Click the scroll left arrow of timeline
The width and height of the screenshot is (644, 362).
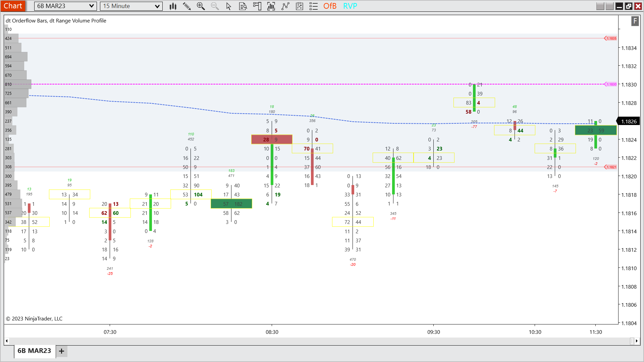click(x=7, y=341)
